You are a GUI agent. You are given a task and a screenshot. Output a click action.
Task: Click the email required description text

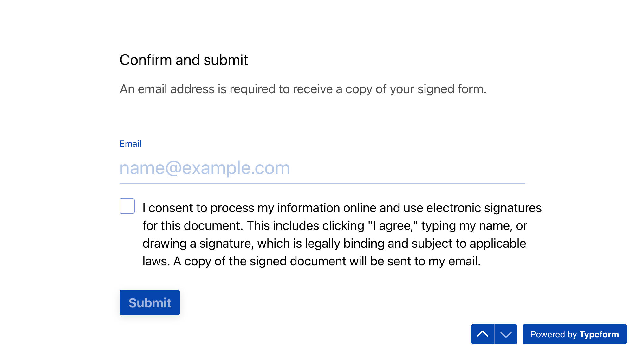(303, 89)
